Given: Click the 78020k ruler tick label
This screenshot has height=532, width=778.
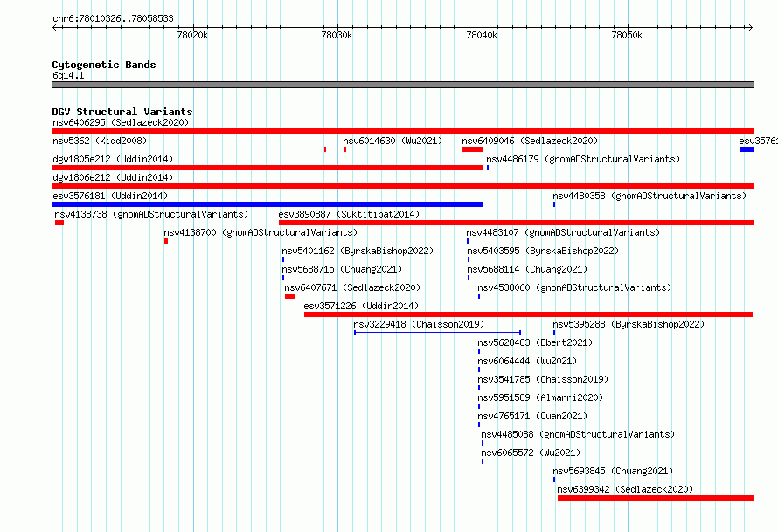Looking at the screenshot, I should pos(192,35).
